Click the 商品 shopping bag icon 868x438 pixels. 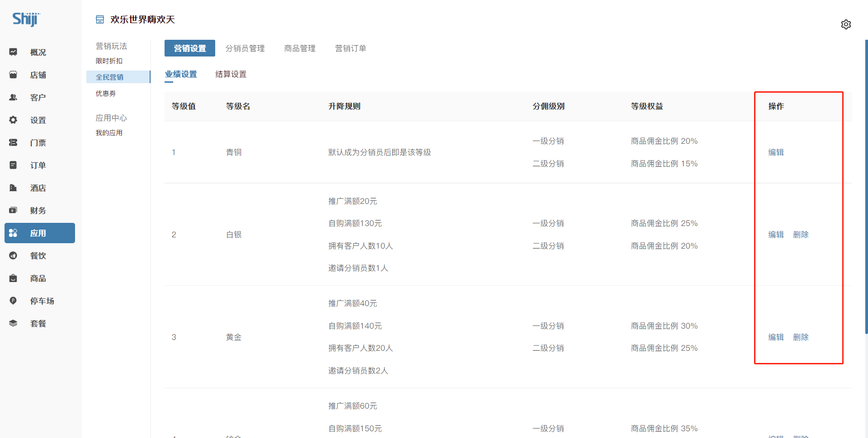(13, 278)
